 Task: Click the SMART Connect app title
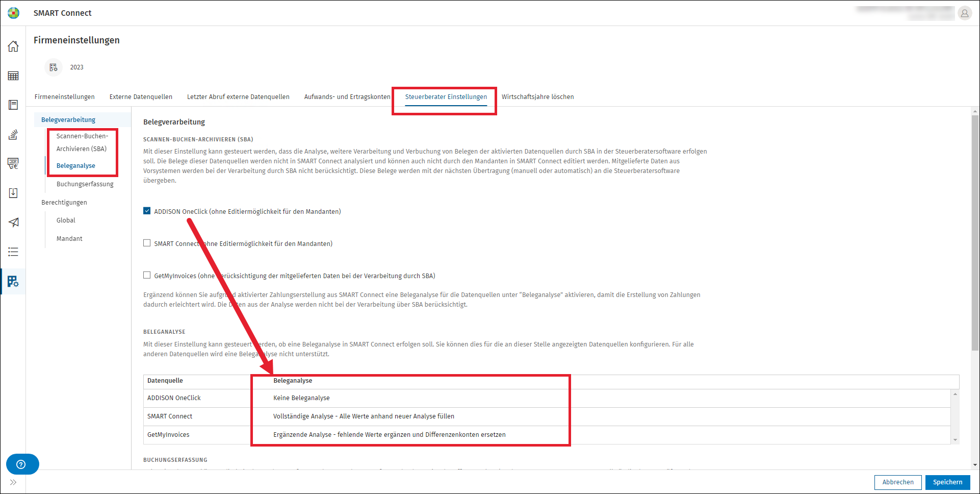tap(63, 13)
